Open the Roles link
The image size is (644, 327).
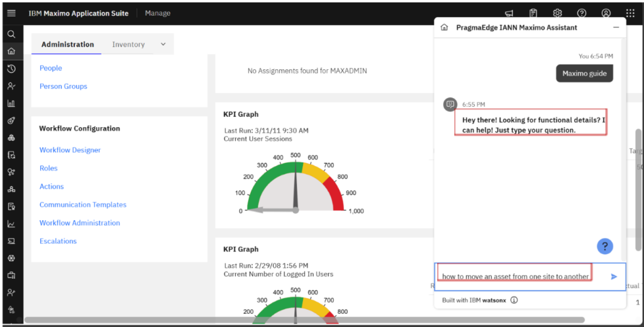click(48, 168)
